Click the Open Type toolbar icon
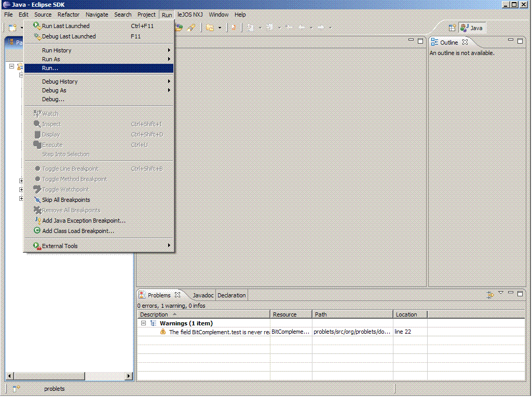The image size is (532, 397). click(179, 28)
